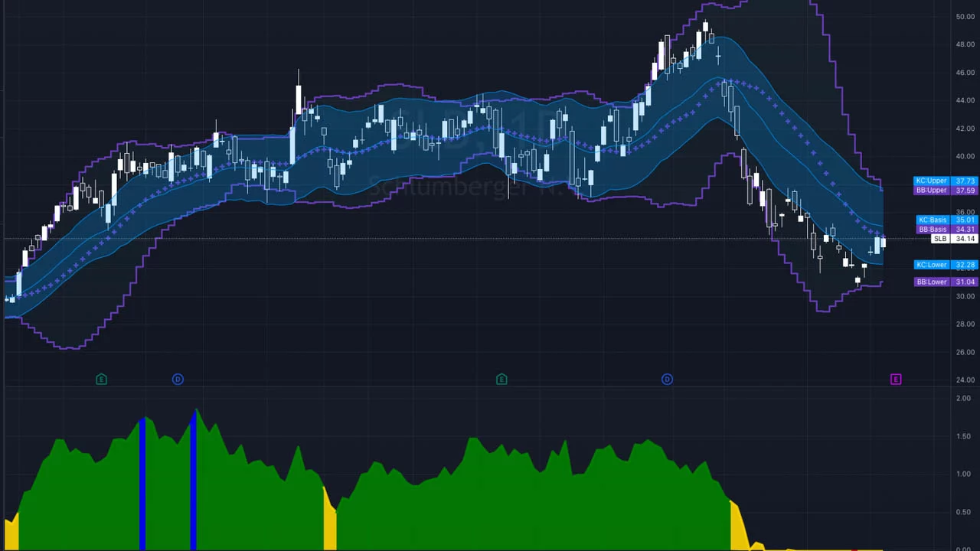Select the BB:Basis price label
Image resolution: width=980 pixels, height=551 pixels.
946,229
